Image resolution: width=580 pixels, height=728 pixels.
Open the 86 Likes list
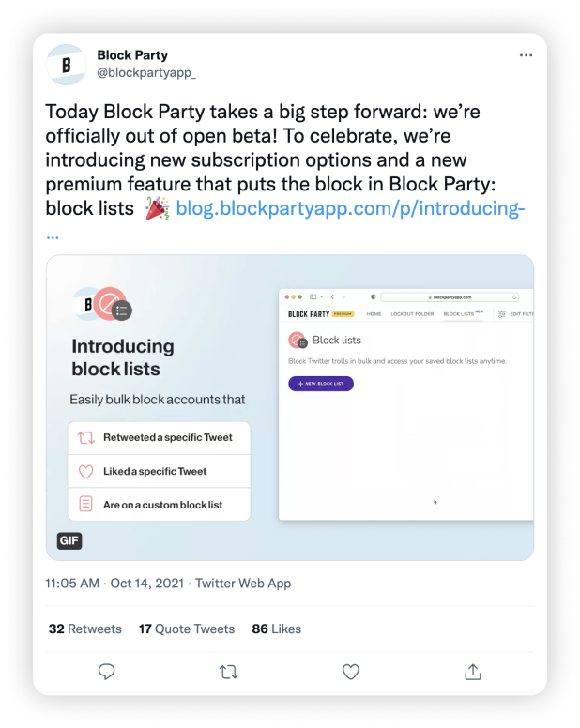276,629
